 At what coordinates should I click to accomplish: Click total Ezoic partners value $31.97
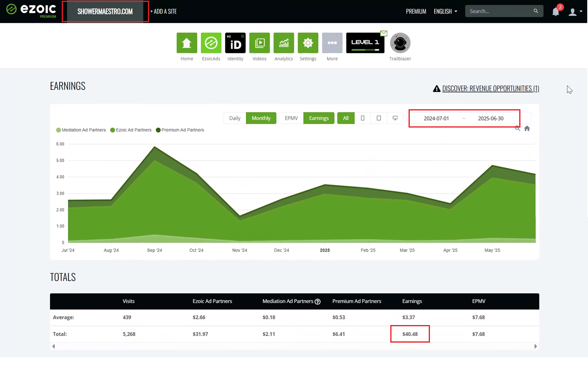pos(200,334)
